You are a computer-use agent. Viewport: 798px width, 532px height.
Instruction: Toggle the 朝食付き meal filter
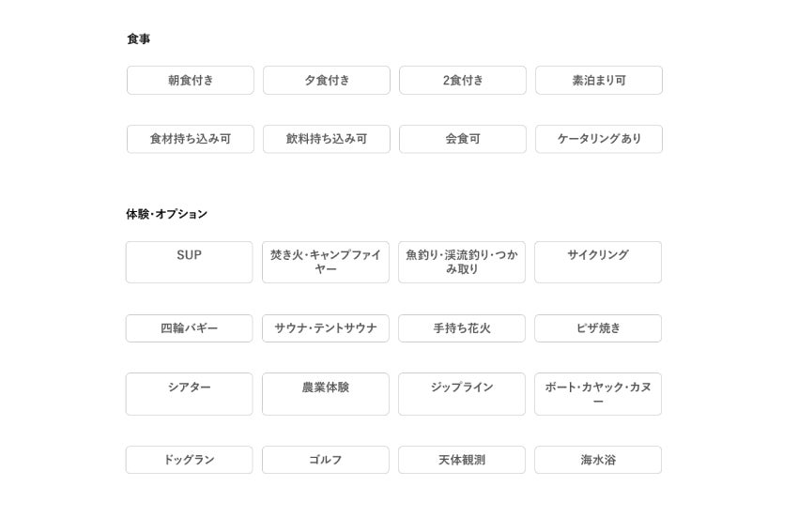(x=191, y=81)
